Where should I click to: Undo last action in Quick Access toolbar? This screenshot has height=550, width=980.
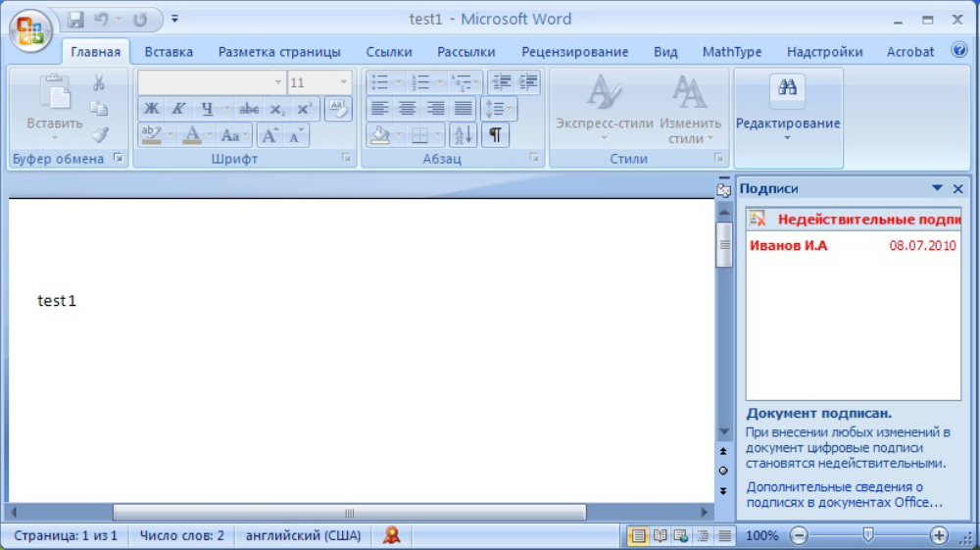(x=101, y=20)
